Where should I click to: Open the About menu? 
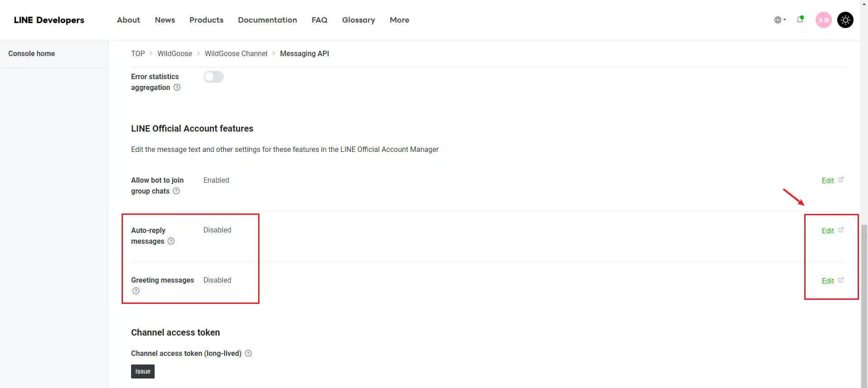pyautogui.click(x=128, y=20)
